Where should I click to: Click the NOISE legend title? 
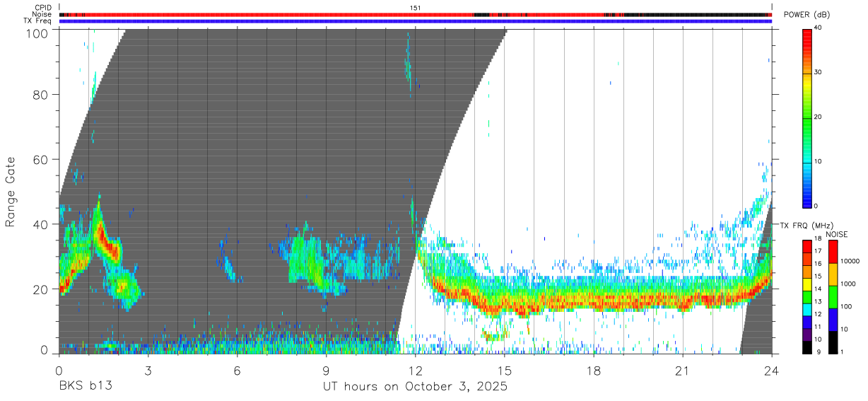tap(838, 234)
